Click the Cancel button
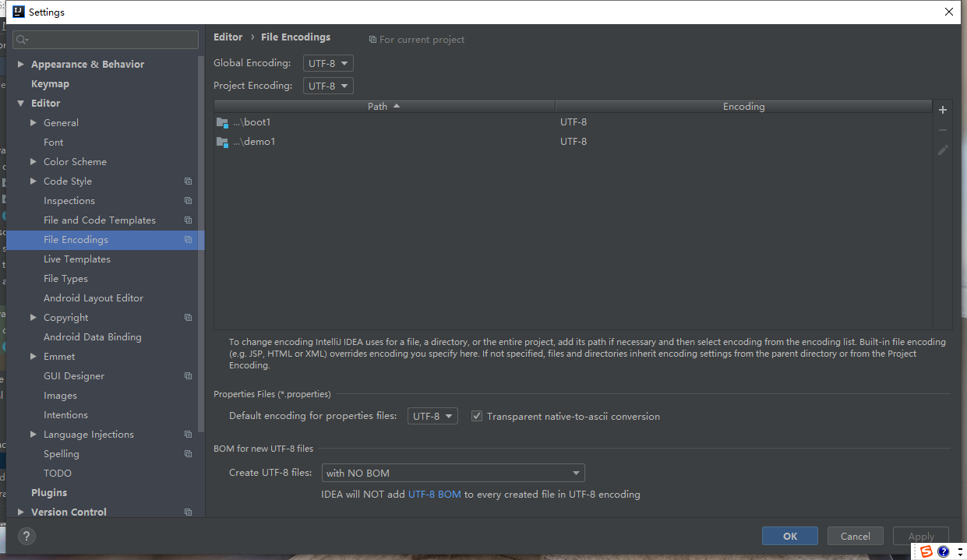 pos(855,536)
